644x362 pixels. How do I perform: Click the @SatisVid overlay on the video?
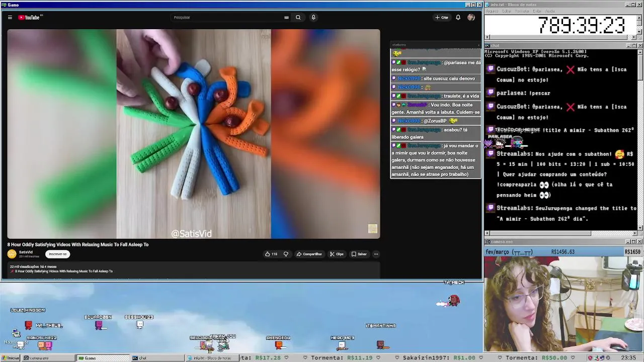click(x=191, y=234)
